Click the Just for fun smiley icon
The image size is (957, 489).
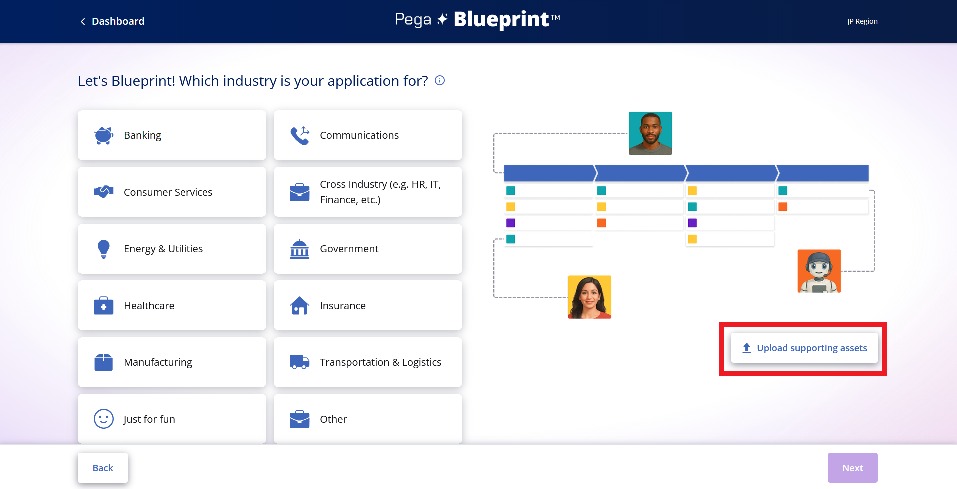[x=103, y=419]
